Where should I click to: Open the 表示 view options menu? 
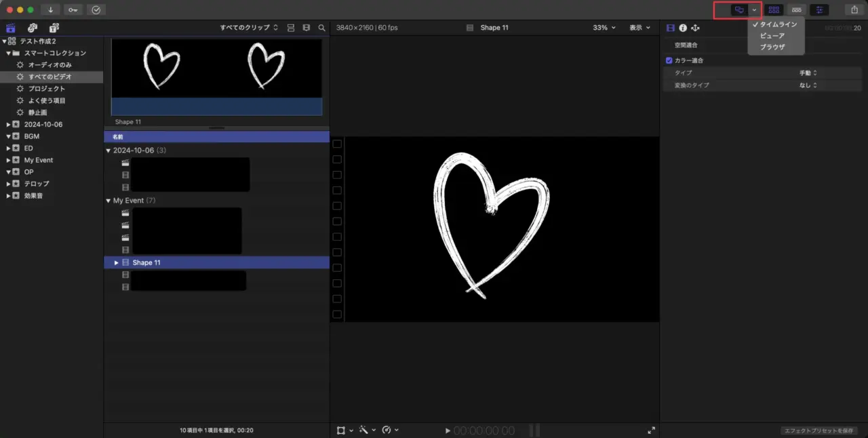click(639, 28)
